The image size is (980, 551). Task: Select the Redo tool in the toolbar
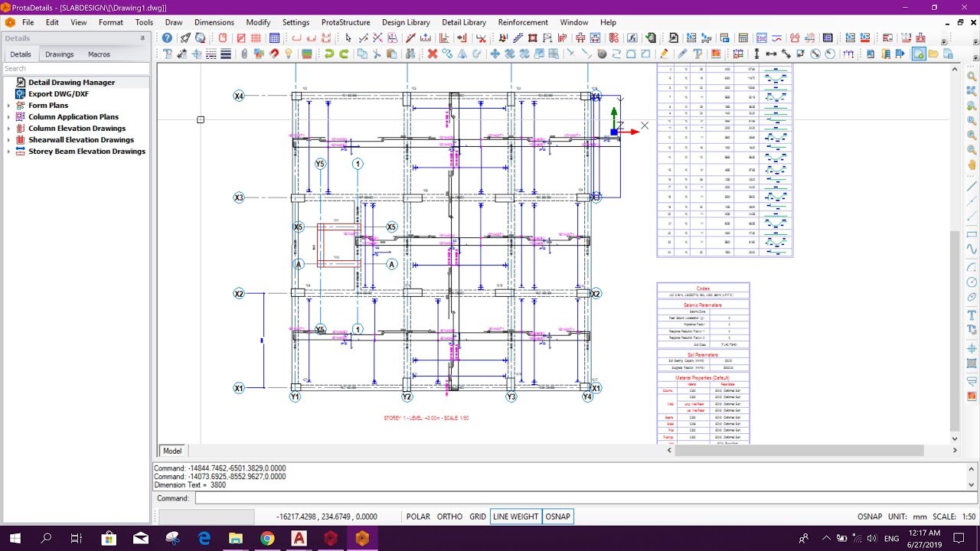(344, 54)
